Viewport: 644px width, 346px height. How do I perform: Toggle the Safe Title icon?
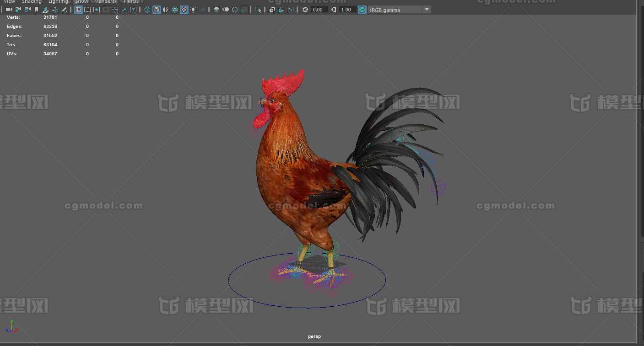tap(133, 10)
